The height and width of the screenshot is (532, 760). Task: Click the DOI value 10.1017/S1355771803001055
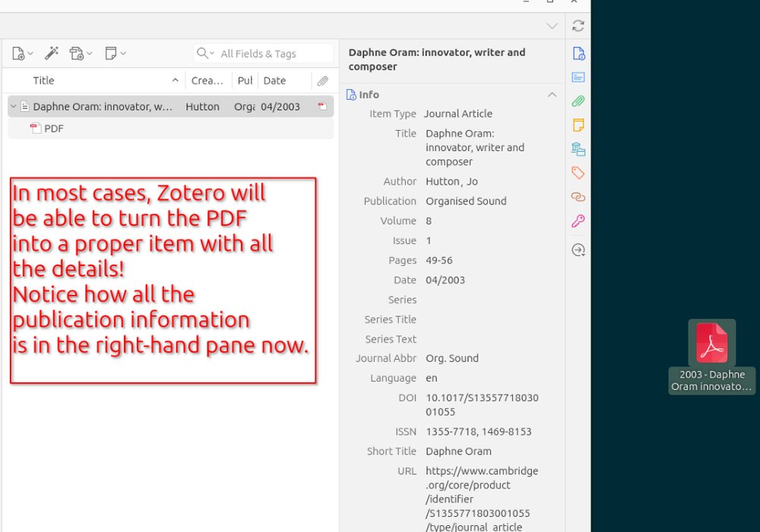[482, 405]
